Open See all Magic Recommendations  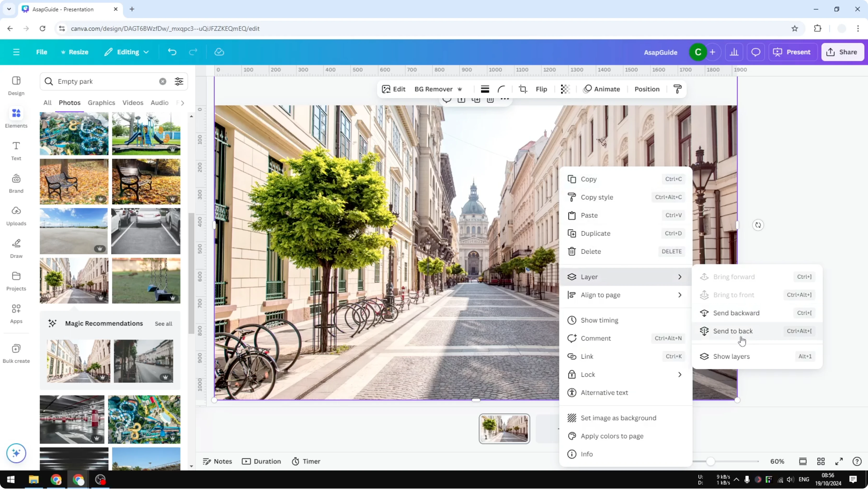[163, 323]
